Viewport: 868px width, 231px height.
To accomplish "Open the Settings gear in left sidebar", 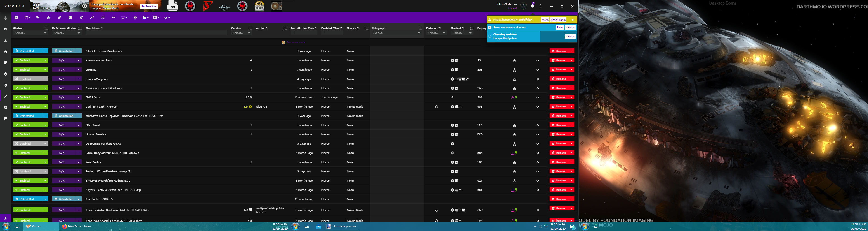I will coord(5,85).
